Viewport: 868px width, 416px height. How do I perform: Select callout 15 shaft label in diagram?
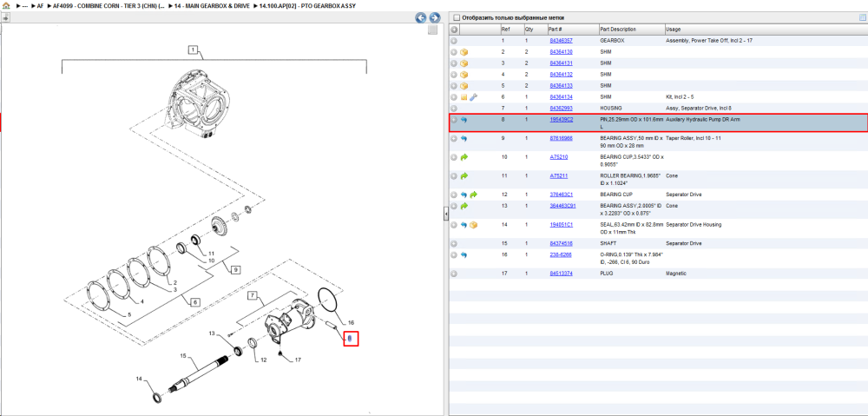point(184,355)
